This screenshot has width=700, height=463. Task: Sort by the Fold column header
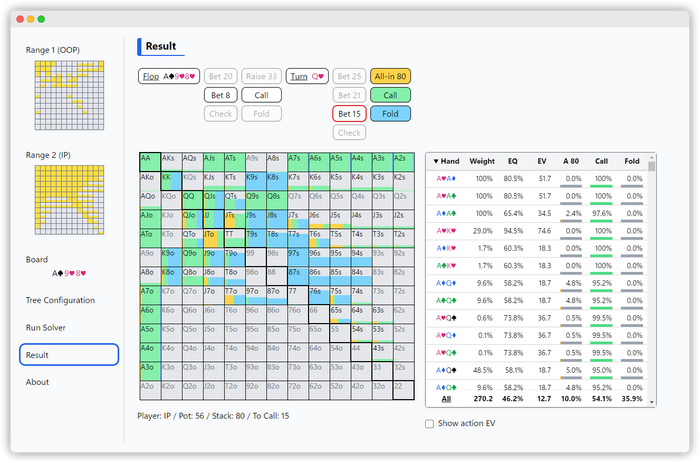click(x=632, y=161)
